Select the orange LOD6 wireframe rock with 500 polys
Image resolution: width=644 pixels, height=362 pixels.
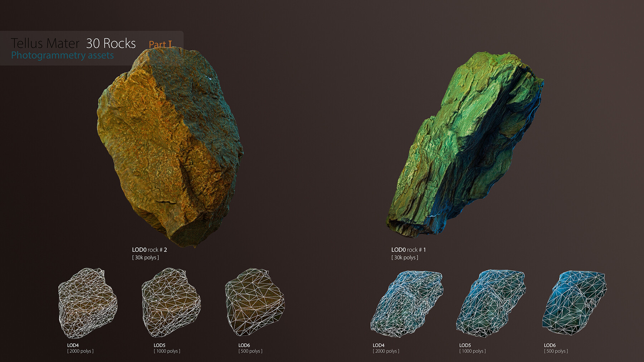pos(255,302)
